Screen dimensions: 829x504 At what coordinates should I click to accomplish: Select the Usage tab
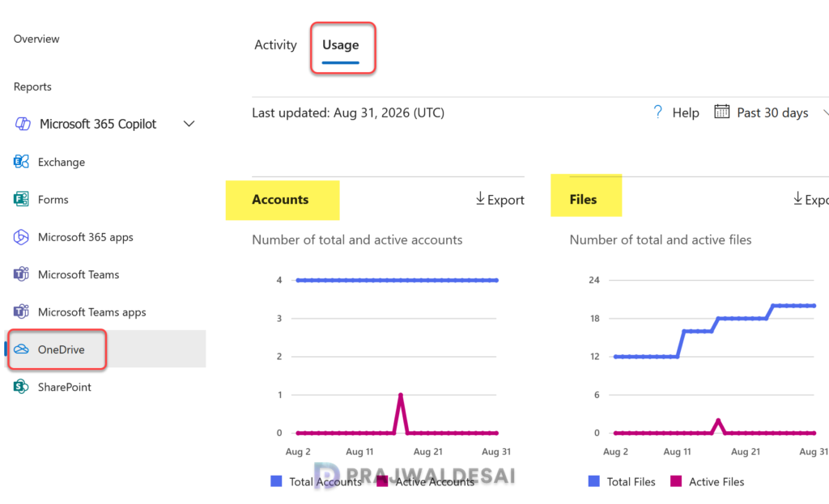341,45
